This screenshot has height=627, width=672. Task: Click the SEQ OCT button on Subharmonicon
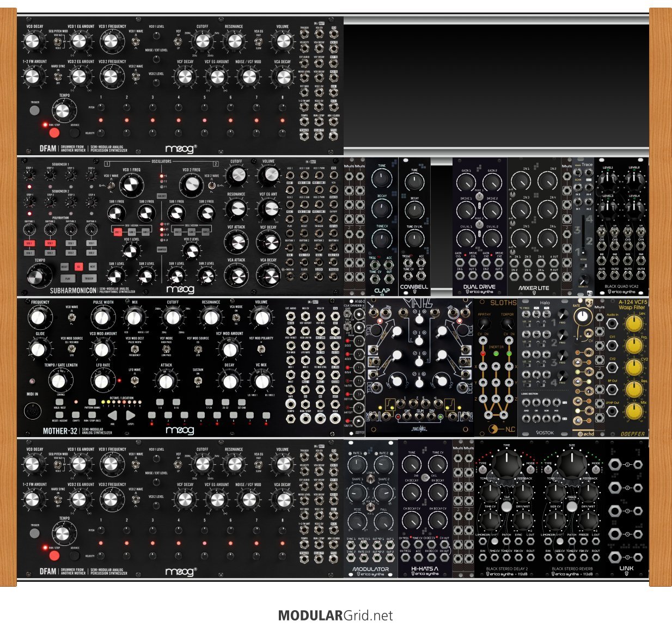[x=161, y=196]
